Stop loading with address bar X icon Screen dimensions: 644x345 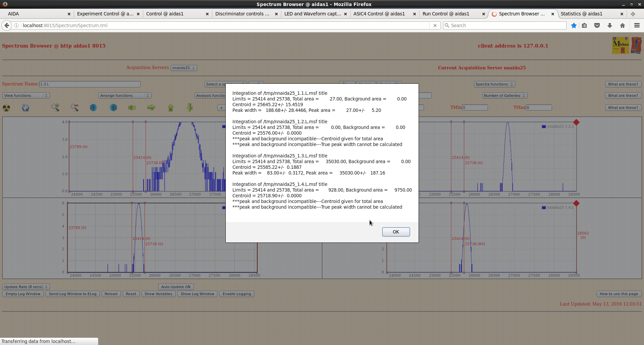435,25
